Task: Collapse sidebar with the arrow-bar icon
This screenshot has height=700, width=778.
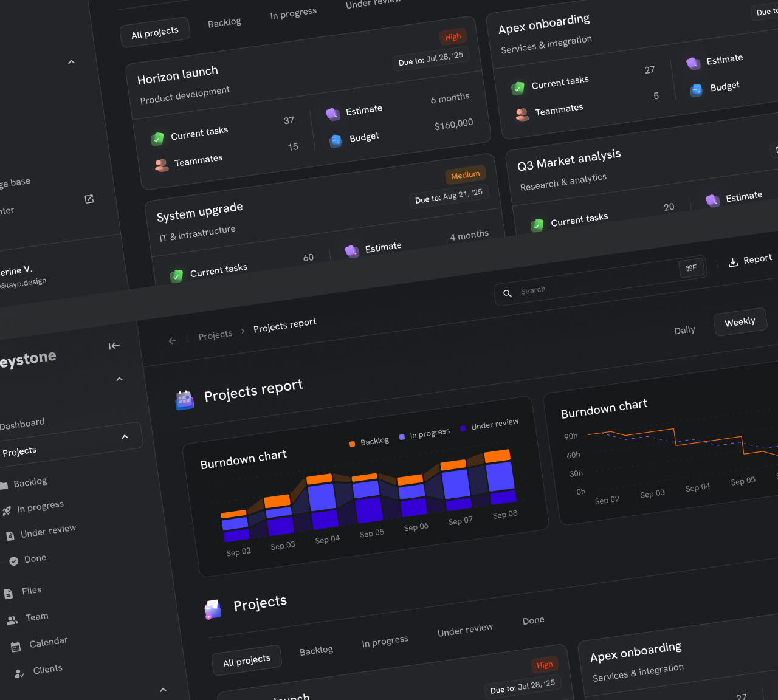Action: coord(114,346)
